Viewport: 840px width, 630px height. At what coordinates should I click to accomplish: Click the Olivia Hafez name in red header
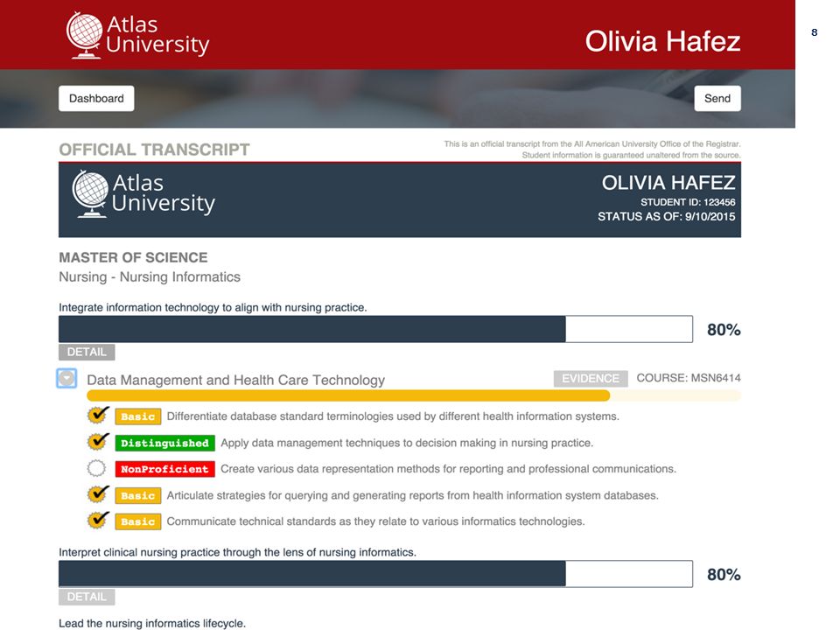(x=662, y=41)
